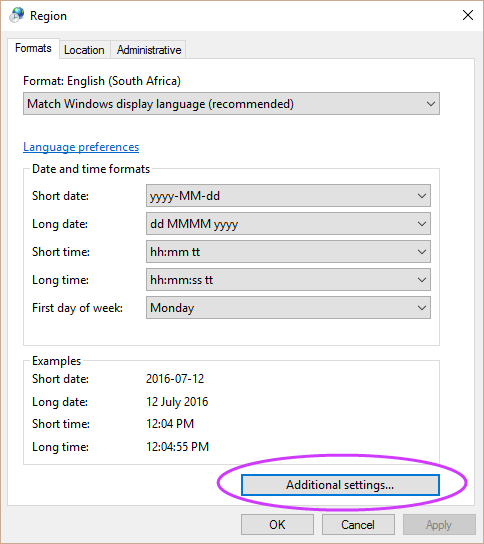Click the Additional settings button
Image resolution: width=484 pixels, height=544 pixels.
[340, 485]
